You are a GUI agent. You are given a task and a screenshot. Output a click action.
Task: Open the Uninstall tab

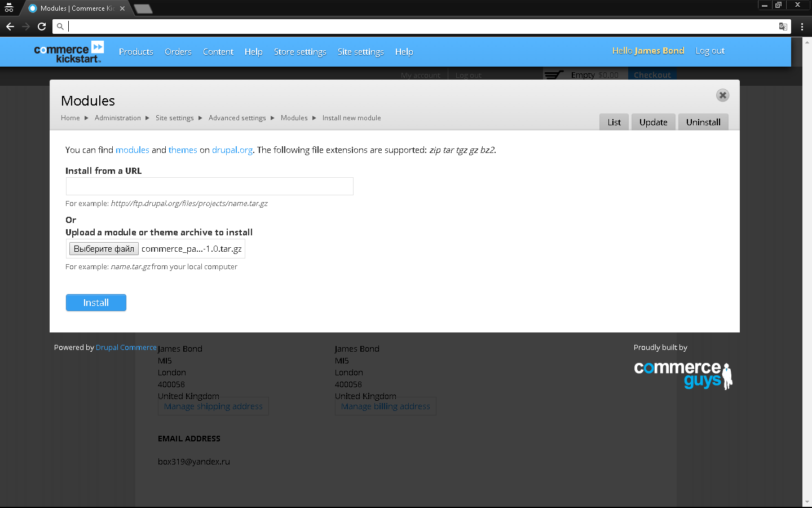click(703, 122)
